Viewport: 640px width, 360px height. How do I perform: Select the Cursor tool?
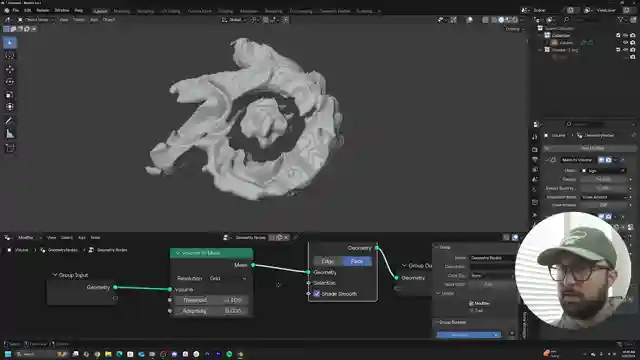10,56
